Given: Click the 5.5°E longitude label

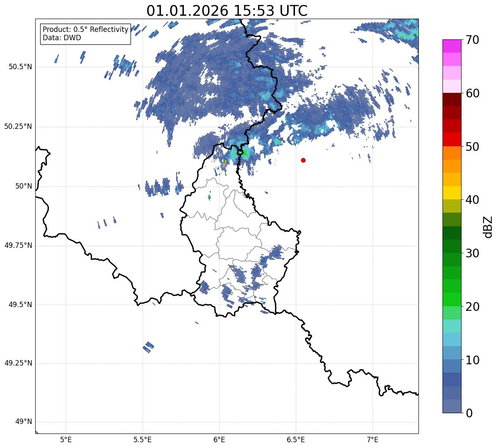Looking at the screenshot, I should point(143,439).
